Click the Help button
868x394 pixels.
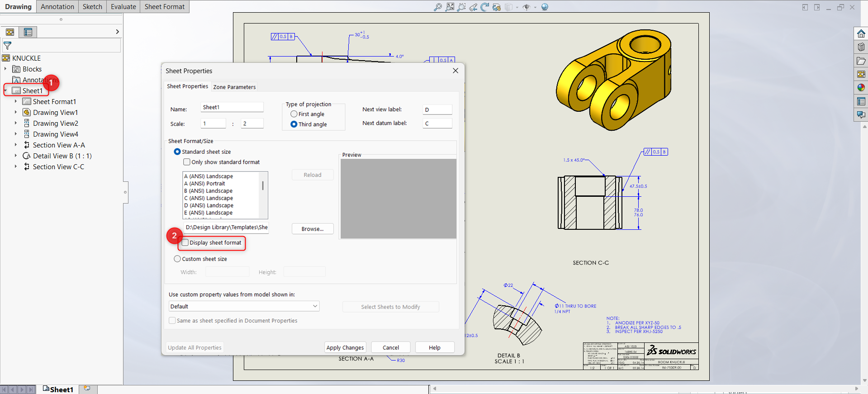point(435,347)
